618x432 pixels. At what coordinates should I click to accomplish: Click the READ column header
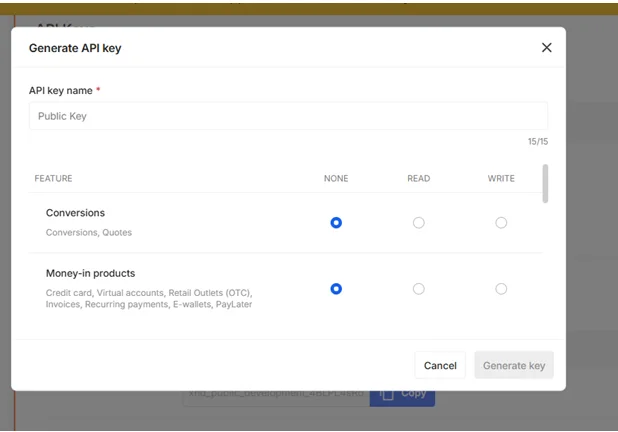pyautogui.click(x=419, y=179)
